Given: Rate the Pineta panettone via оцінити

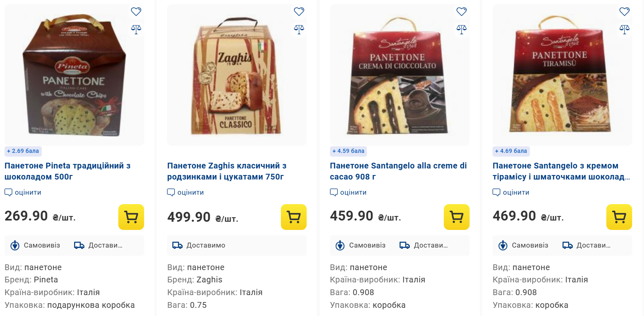Looking at the screenshot, I should point(23,192).
